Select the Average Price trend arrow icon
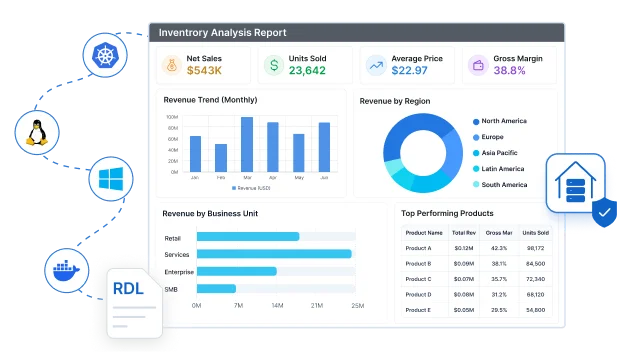The width and height of the screenshot is (631, 361). (376, 65)
